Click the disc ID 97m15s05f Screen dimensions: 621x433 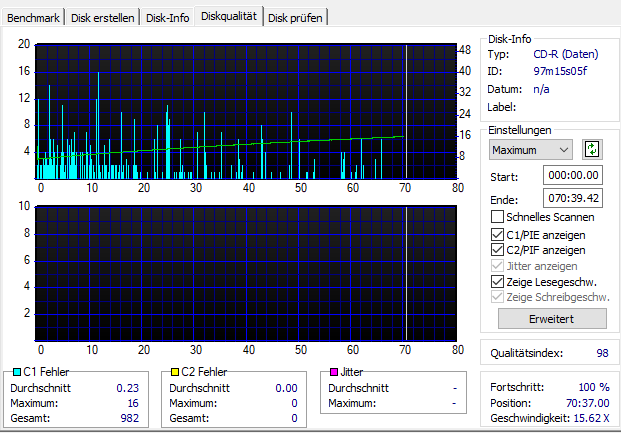[x=560, y=71]
